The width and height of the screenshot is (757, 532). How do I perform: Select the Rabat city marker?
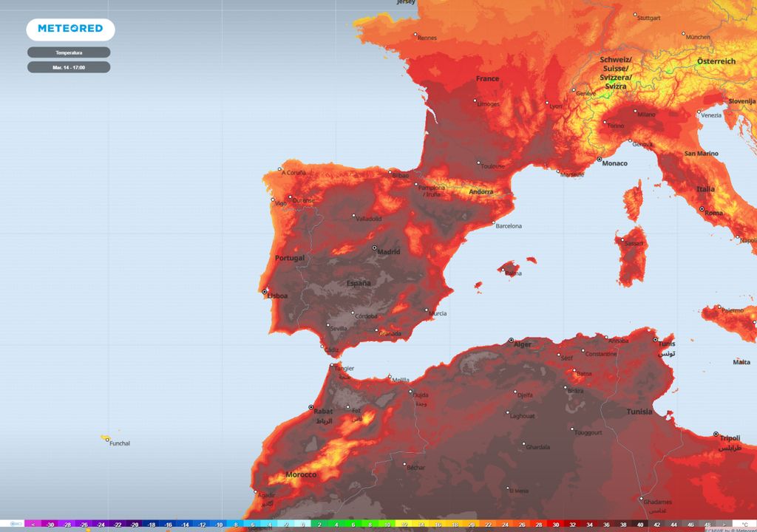click(x=311, y=407)
